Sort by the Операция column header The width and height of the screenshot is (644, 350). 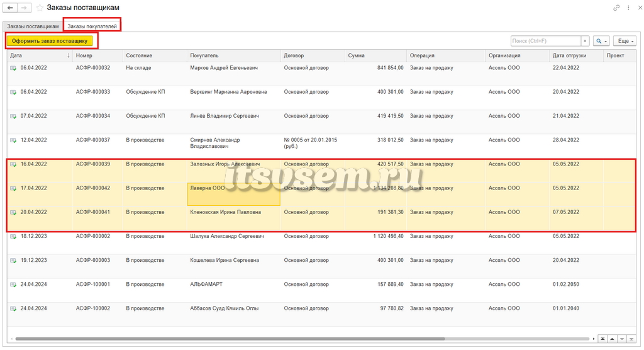pos(446,55)
